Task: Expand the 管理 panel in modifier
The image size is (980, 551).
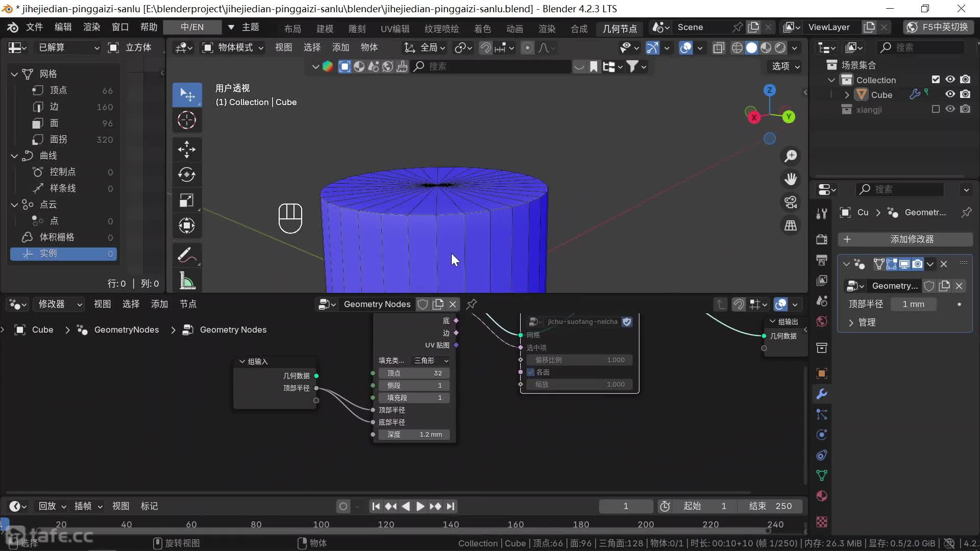Action: point(863,322)
